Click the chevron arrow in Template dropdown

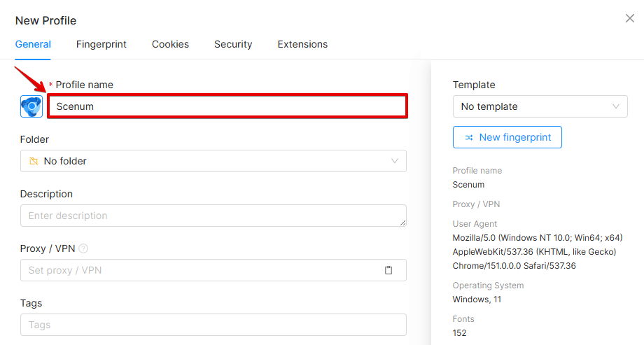[x=616, y=106]
